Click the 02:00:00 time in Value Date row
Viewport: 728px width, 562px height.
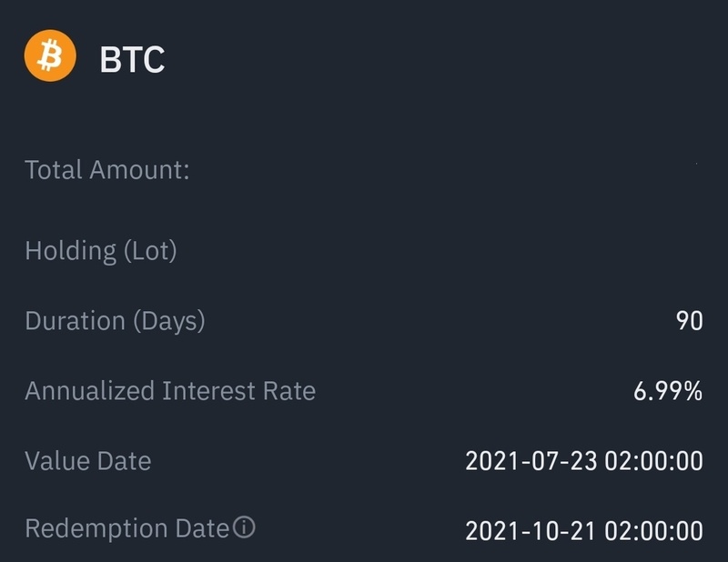pos(653,461)
